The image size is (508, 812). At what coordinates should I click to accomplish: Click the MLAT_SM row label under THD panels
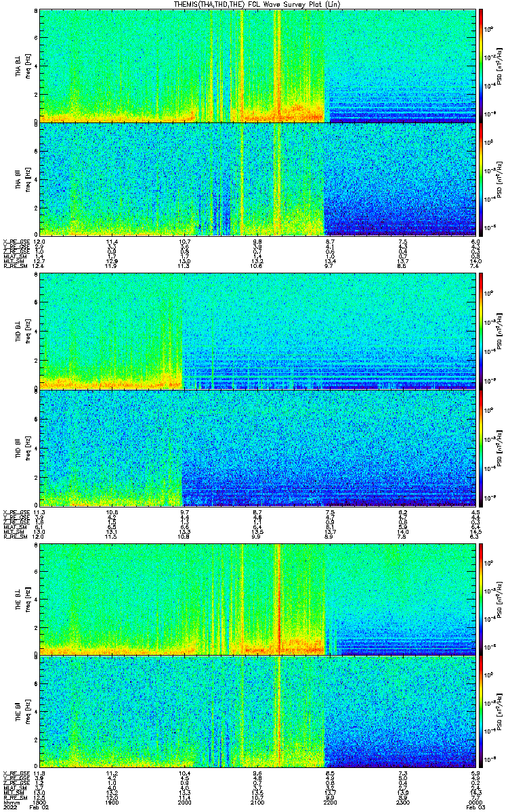[x=14, y=526]
